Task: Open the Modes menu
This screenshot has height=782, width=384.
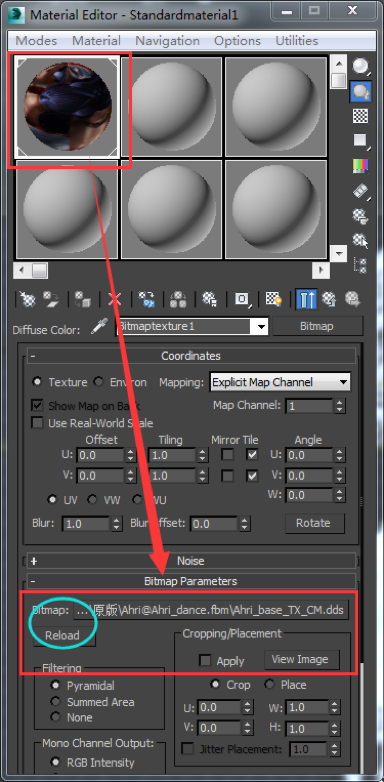Action: [x=36, y=40]
